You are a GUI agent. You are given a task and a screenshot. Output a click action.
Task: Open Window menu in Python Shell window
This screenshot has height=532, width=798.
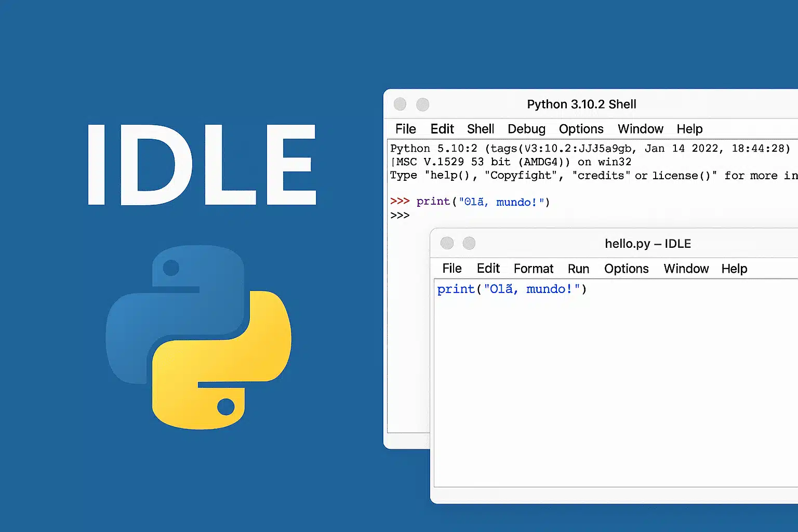(x=640, y=129)
